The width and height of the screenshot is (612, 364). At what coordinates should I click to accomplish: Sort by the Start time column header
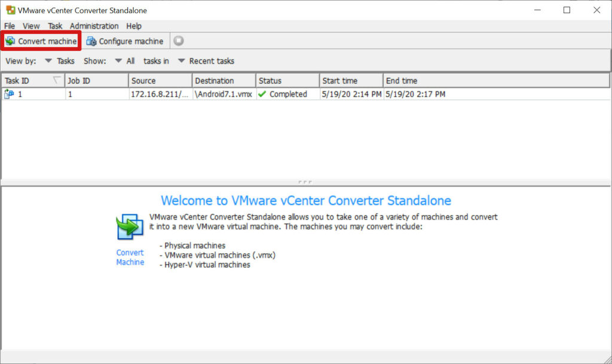pos(351,81)
